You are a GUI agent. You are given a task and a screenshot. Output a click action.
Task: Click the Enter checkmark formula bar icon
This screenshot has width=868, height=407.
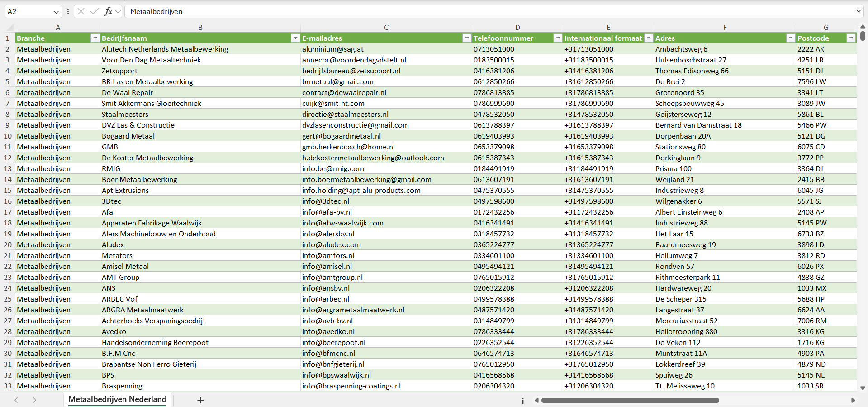point(94,11)
